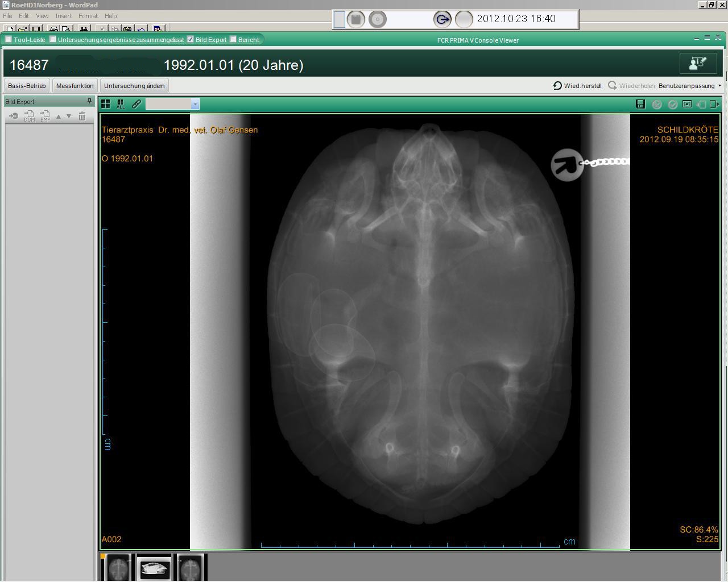
Task: Enable the Bericht checkbox
Action: pos(233,39)
